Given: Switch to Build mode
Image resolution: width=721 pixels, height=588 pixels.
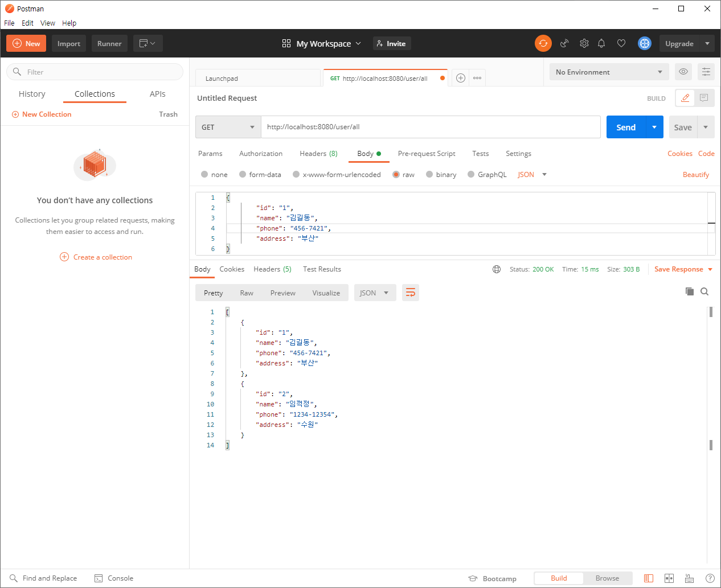Looking at the screenshot, I should pos(559,578).
